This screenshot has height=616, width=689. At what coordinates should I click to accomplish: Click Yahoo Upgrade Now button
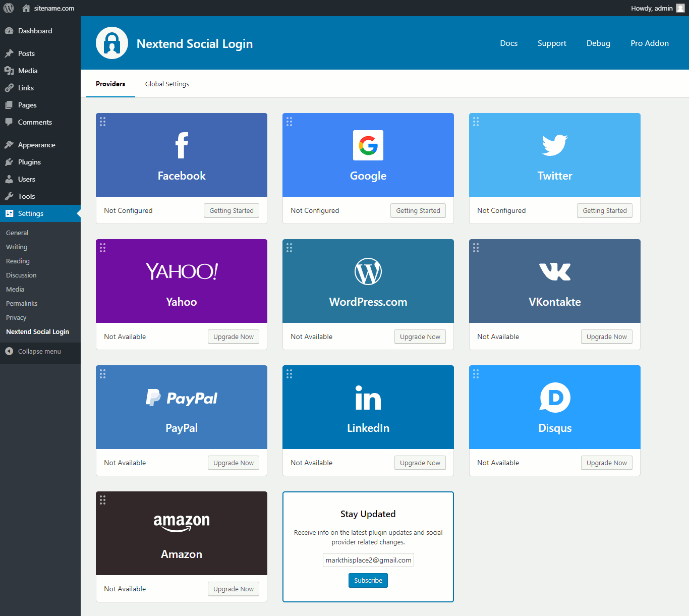click(x=234, y=337)
